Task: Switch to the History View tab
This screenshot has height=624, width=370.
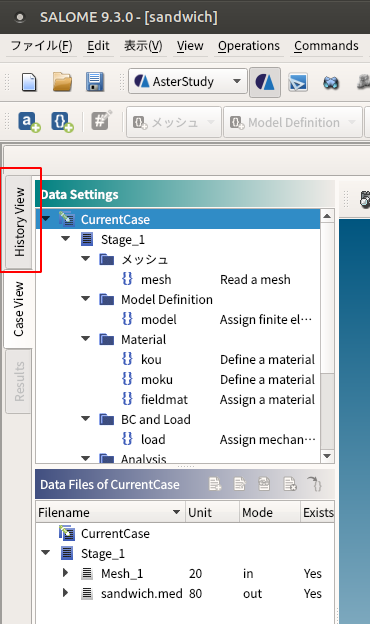Action: pos(19,222)
